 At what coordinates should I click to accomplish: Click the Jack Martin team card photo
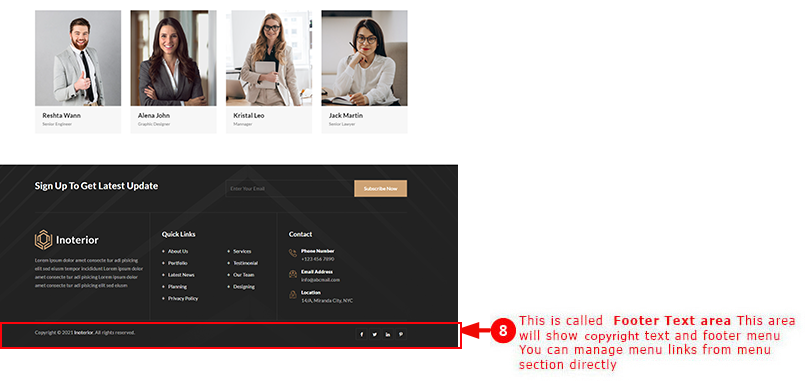point(365,58)
